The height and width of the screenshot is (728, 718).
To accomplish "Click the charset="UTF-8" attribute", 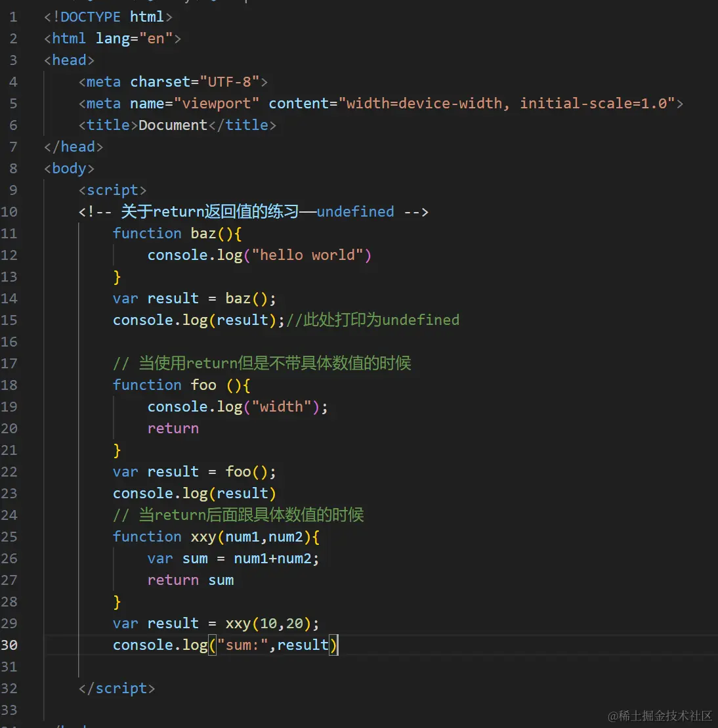I will coord(194,82).
